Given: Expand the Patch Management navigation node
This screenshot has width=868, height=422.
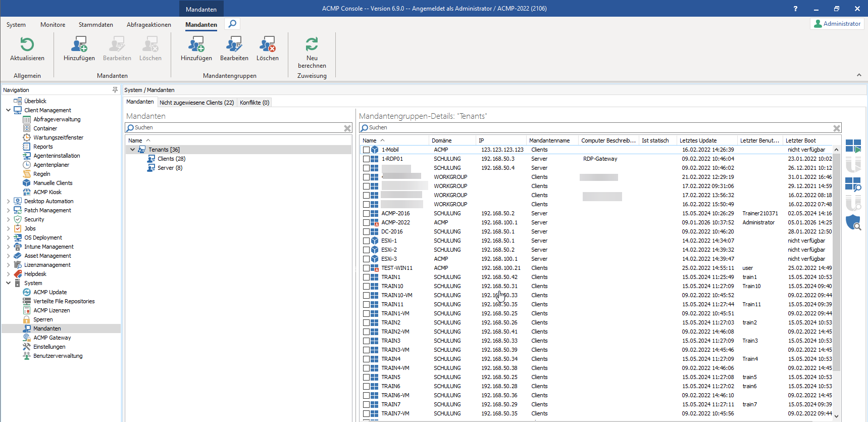Looking at the screenshot, I should tap(8, 210).
